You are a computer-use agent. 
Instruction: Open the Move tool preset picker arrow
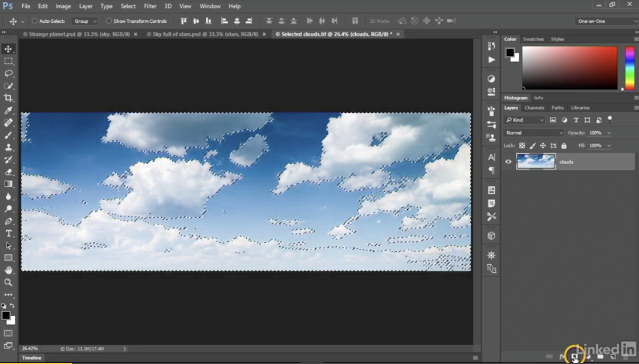[23, 21]
